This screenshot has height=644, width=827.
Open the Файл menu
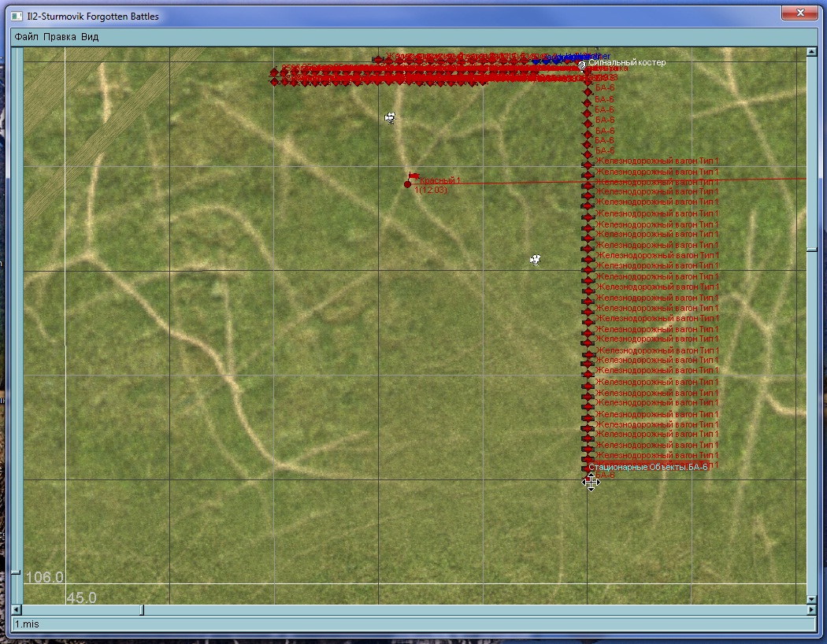tap(26, 37)
